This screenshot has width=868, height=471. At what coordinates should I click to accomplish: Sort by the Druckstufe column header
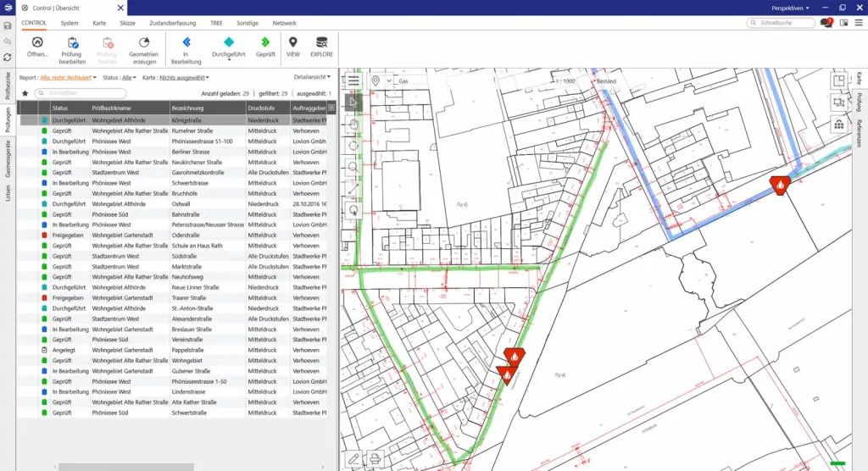[263, 108]
